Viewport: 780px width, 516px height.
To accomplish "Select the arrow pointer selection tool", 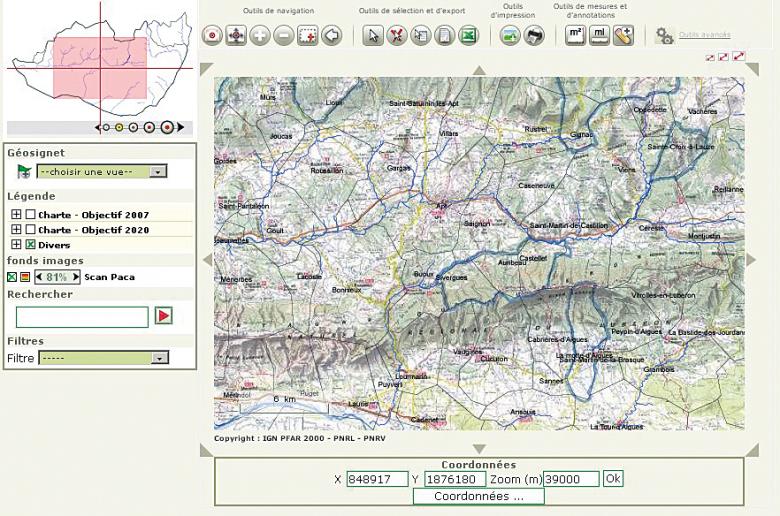I will 373,35.
